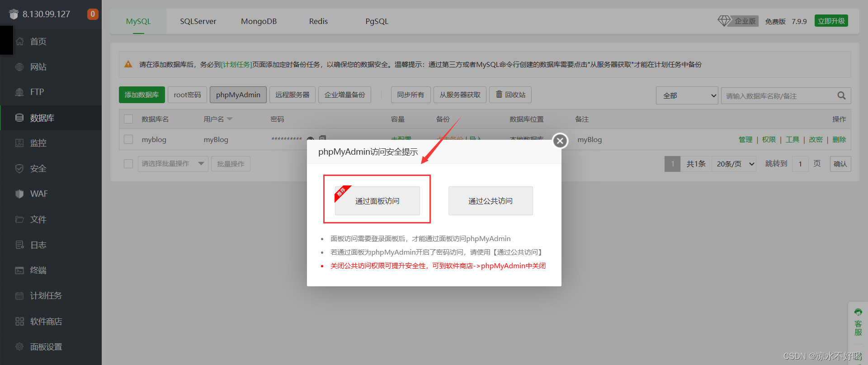Image resolution: width=868 pixels, height=365 pixels.
Task: Click the 用户名 column sort arrow
Action: 230,119
